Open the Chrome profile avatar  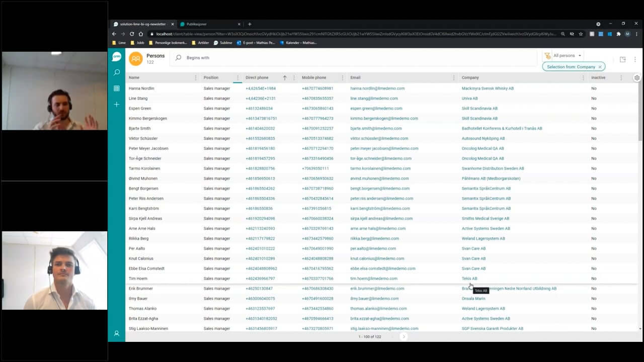627,34
